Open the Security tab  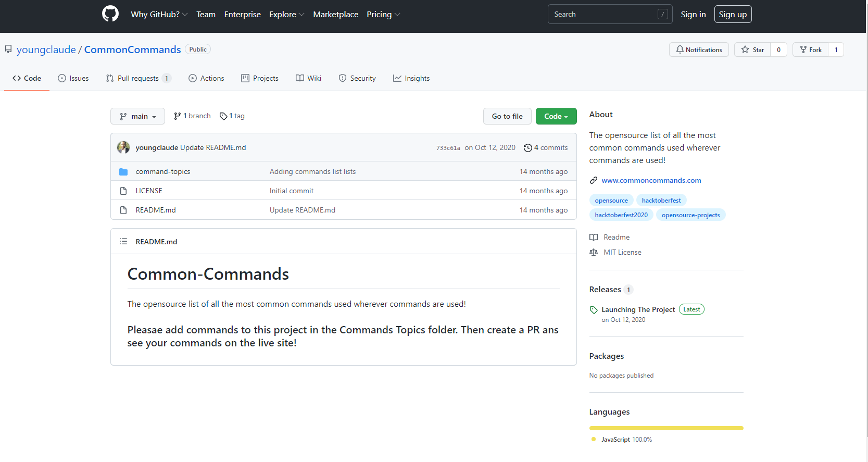(357, 78)
